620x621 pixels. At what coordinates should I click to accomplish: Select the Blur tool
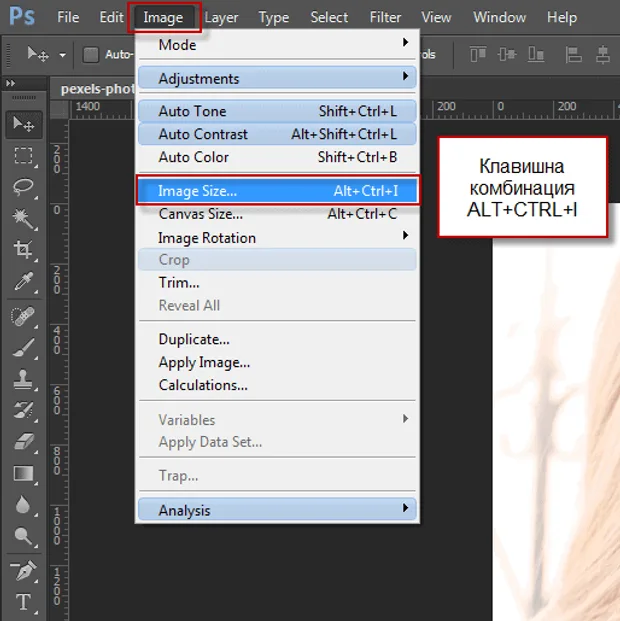(24, 505)
